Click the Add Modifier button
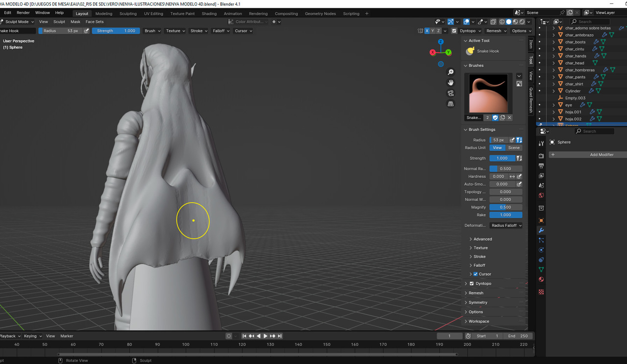The width and height of the screenshot is (627, 364). pos(601,155)
